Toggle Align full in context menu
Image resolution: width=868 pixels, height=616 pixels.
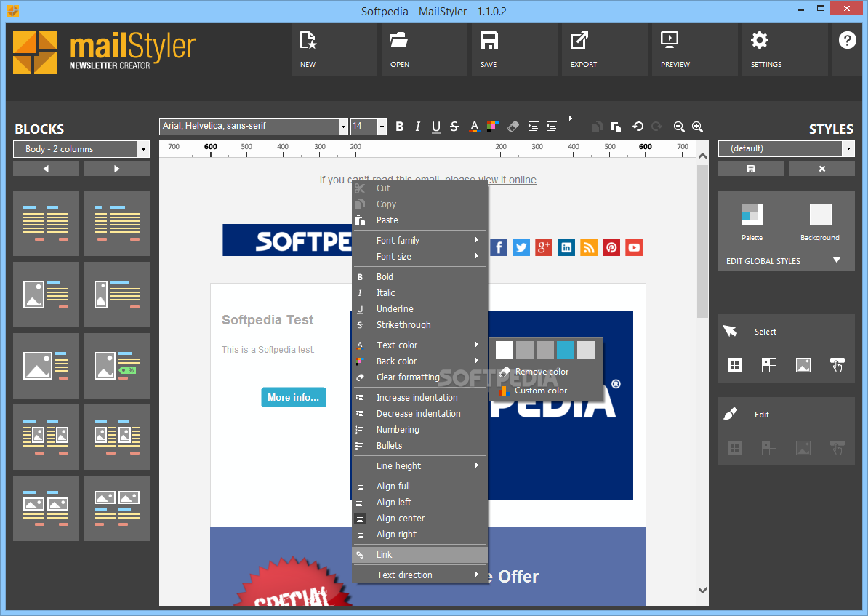tap(420, 487)
